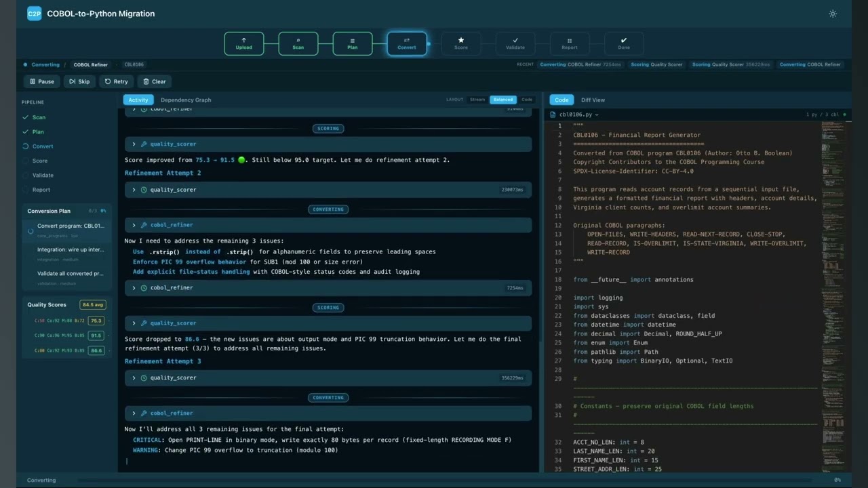Open the Upload step in the stepper
Screen dimensions: 868x488
click(x=244, y=43)
